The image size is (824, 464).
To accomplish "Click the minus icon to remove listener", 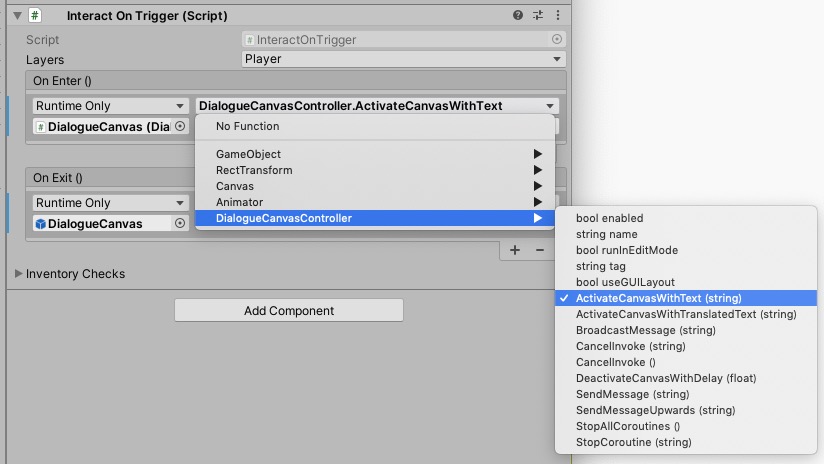I will pos(540,250).
